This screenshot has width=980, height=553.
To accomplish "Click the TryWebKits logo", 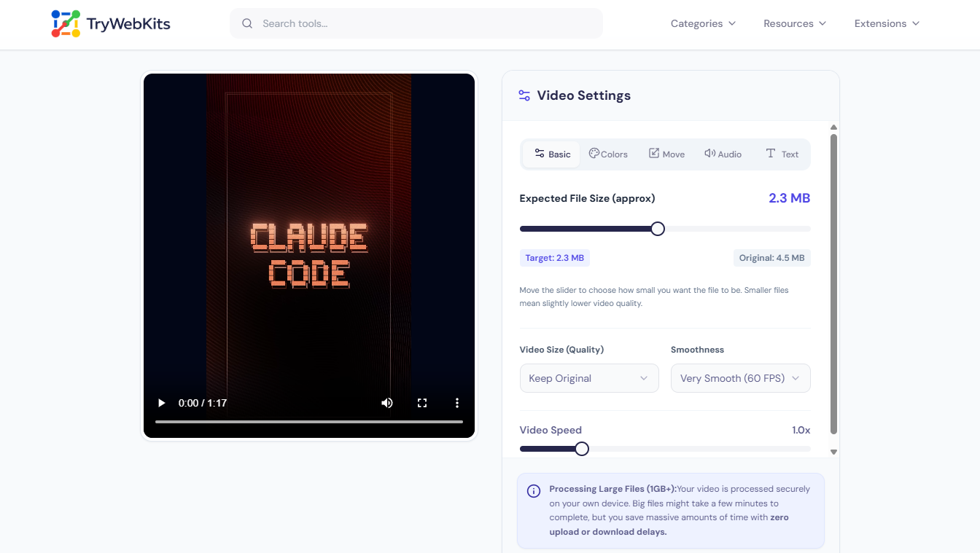I will (109, 23).
